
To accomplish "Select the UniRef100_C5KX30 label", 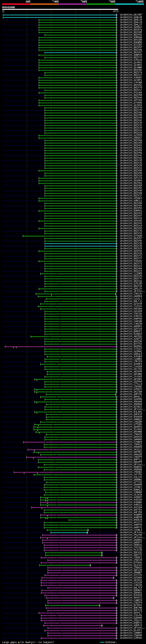I will tap(131, 294).
